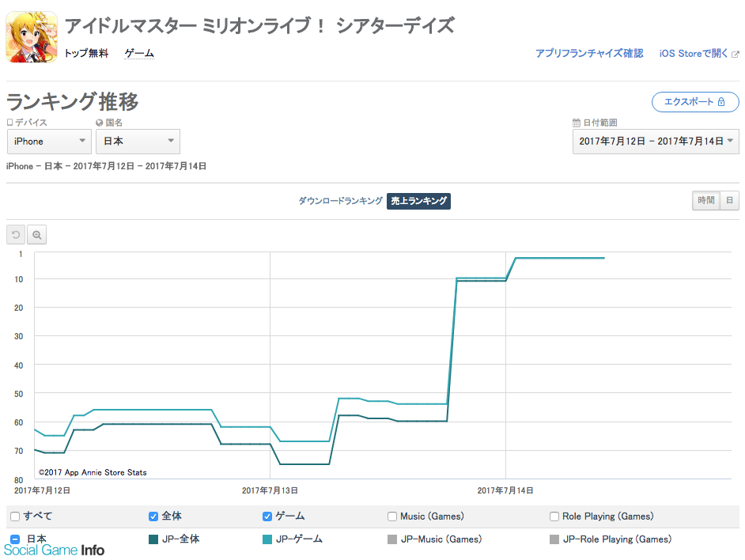Click the JP-全体 dark teal color swatch
The height and width of the screenshot is (560, 745).
click(153, 539)
